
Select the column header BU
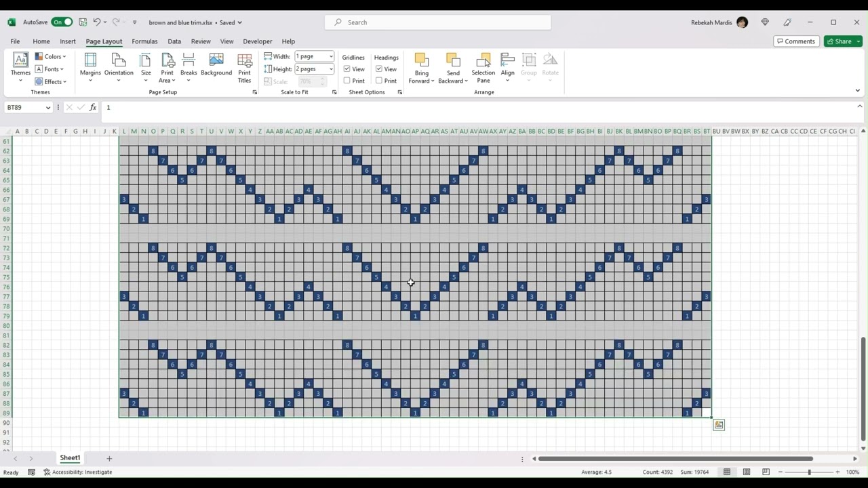716,131
